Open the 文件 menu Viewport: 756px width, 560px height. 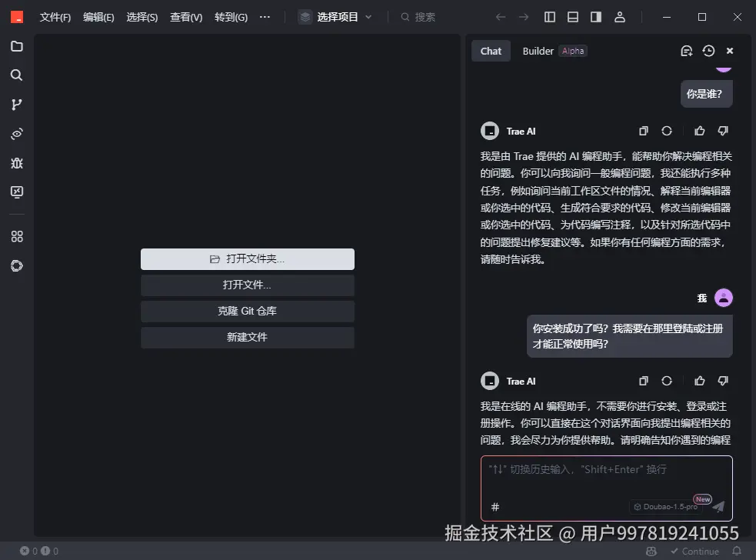[55, 16]
